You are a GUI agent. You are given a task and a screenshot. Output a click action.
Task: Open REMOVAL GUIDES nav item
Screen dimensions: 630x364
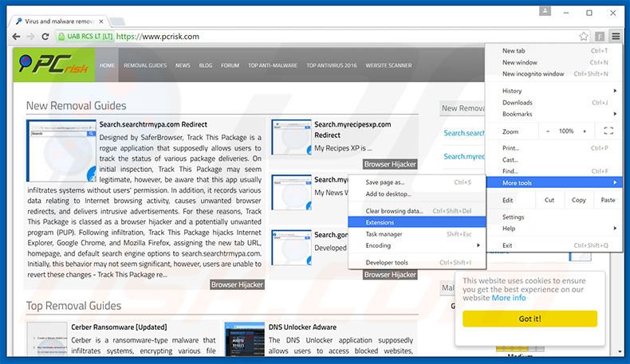pos(145,65)
